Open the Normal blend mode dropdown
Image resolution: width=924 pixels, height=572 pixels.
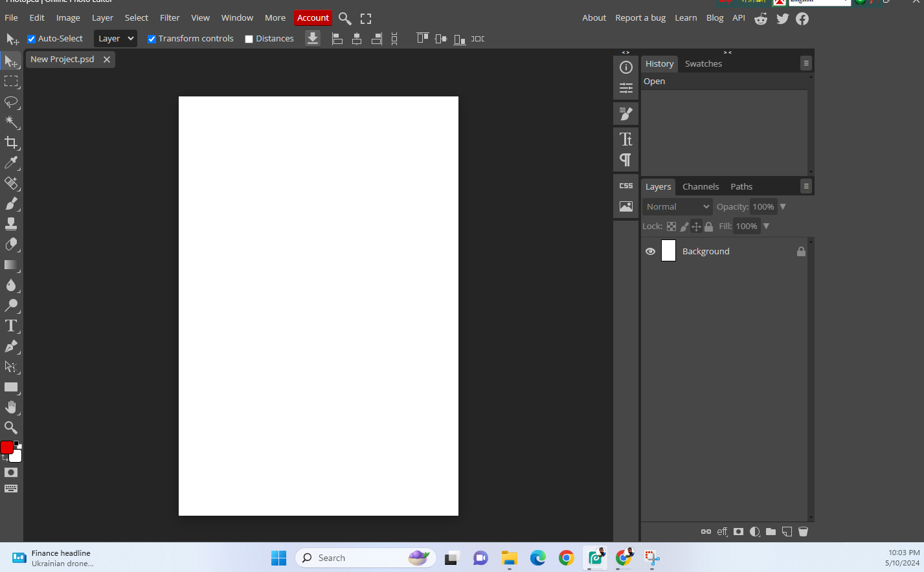677,207
